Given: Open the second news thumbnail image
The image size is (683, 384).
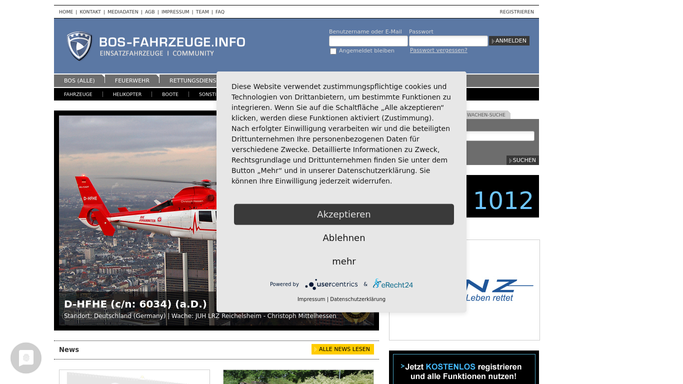Looking at the screenshot, I should click(298, 377).
